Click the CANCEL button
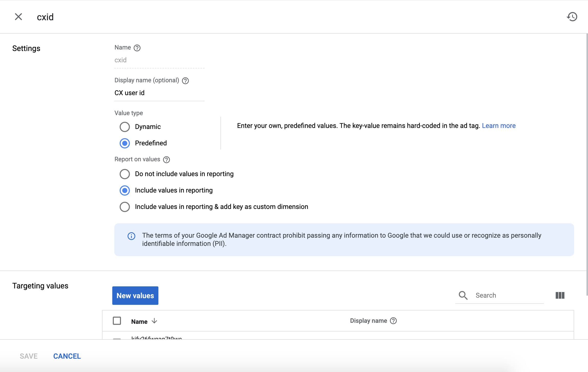The width and height of the screenshot is (588, 372). (x=67, y=356)
